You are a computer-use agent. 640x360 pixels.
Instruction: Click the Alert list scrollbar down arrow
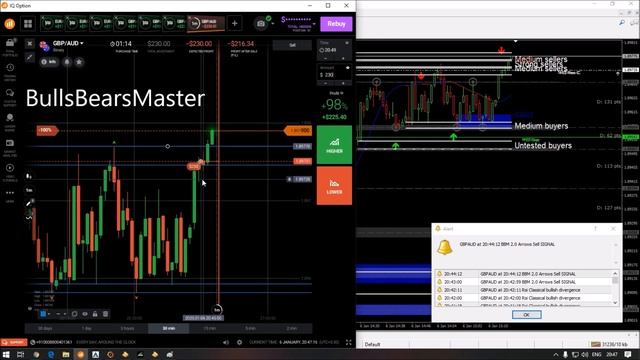615,303
